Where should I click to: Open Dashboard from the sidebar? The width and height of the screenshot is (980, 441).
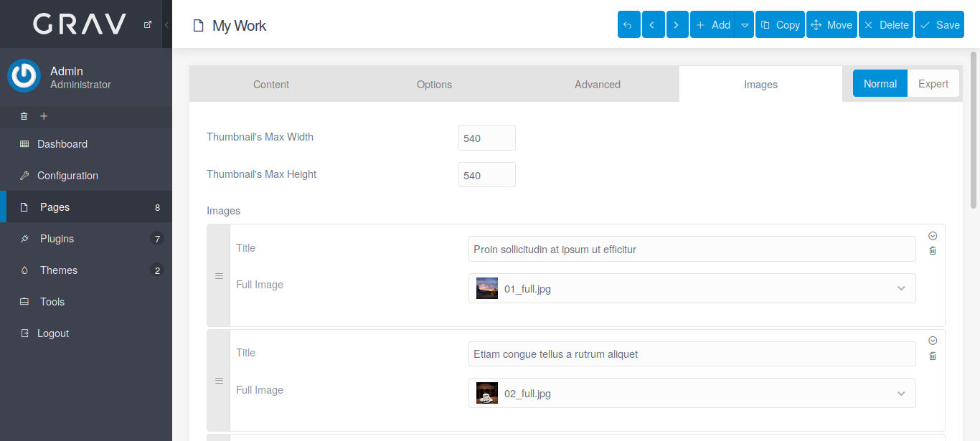click(x=86, y=144)
